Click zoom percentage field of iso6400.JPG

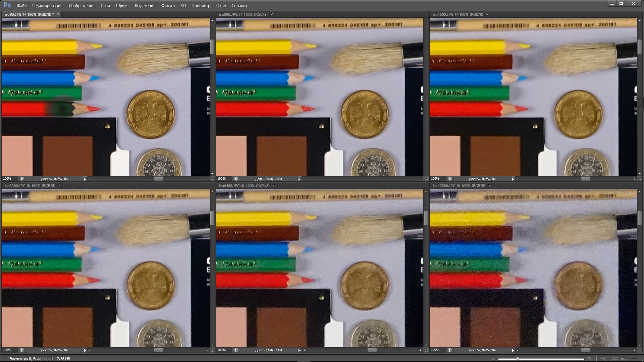point(221,350)
